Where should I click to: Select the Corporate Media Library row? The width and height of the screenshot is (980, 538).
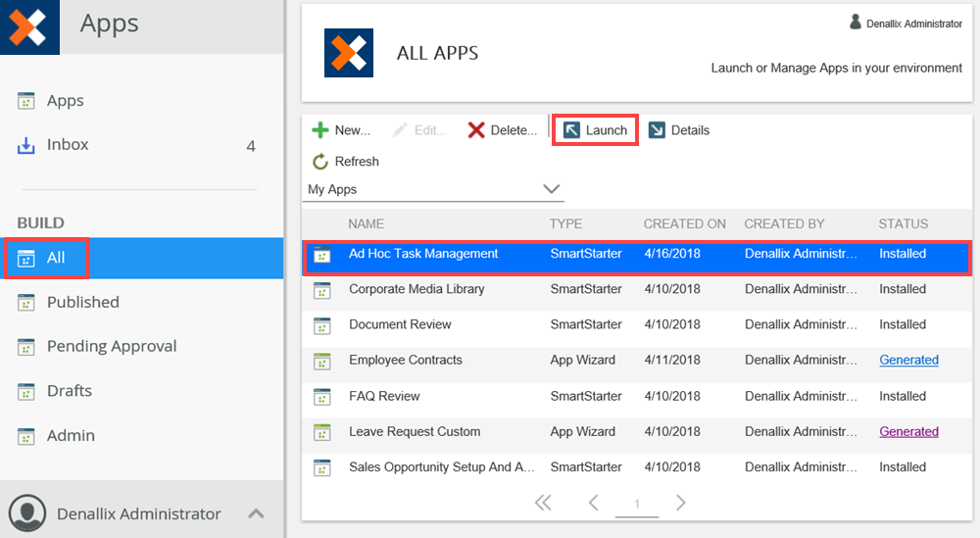coord(416,289)
